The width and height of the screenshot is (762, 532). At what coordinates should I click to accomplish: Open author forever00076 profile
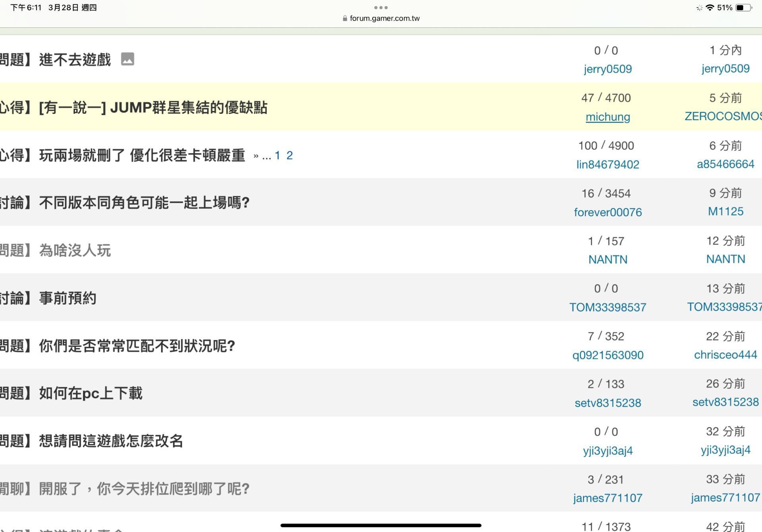608,212
